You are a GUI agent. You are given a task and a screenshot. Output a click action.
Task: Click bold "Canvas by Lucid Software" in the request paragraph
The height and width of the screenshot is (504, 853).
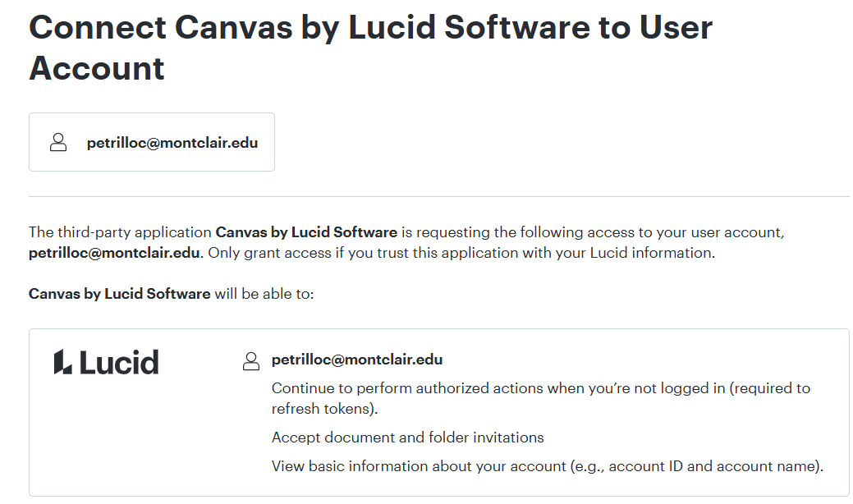(306, 232)
